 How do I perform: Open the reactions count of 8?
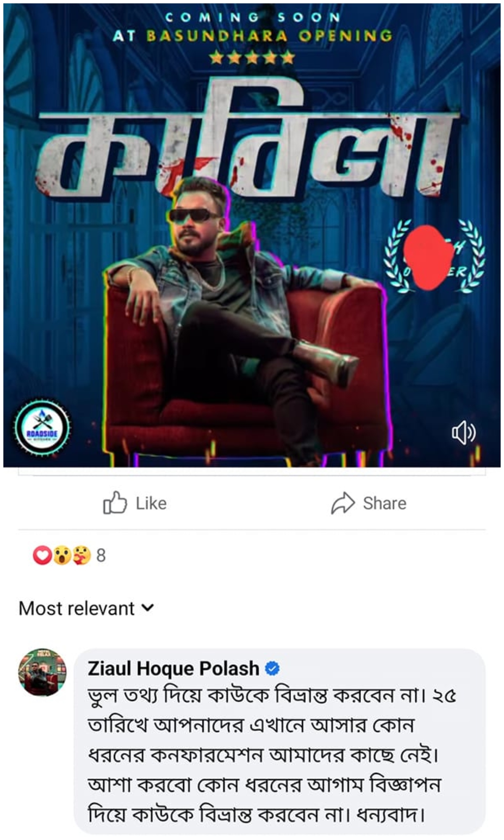[101, 555]
